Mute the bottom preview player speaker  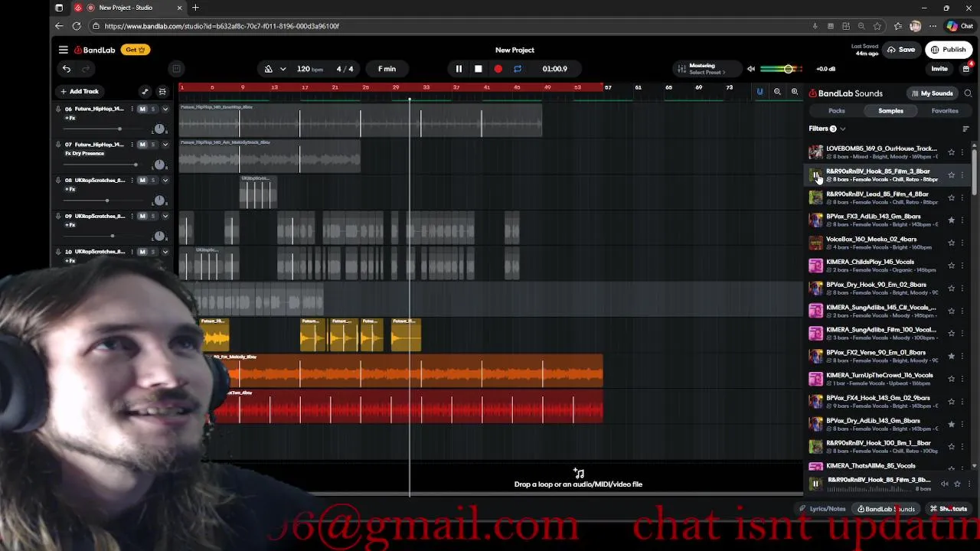point(944,484)
